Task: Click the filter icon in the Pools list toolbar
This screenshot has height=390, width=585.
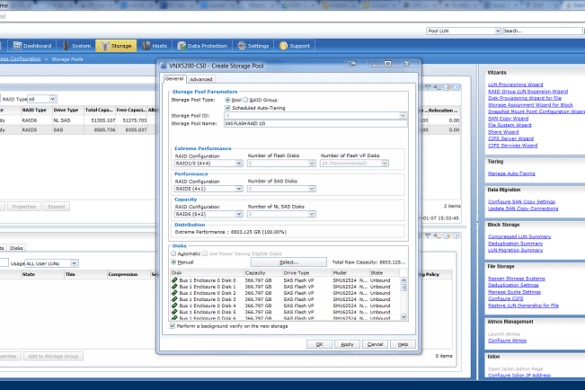Action: point(428,87)
